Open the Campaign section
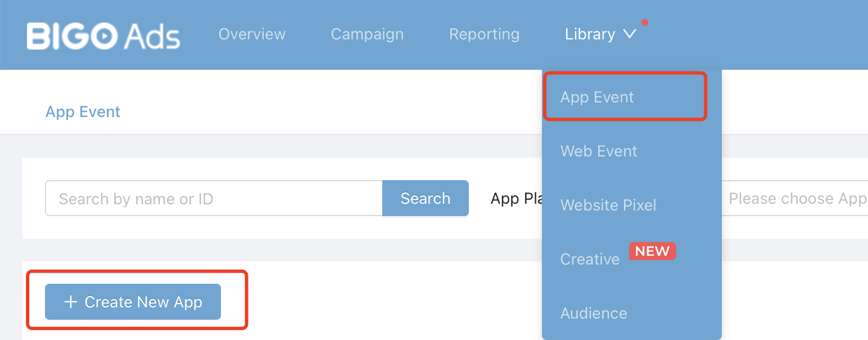 (367, 34)
